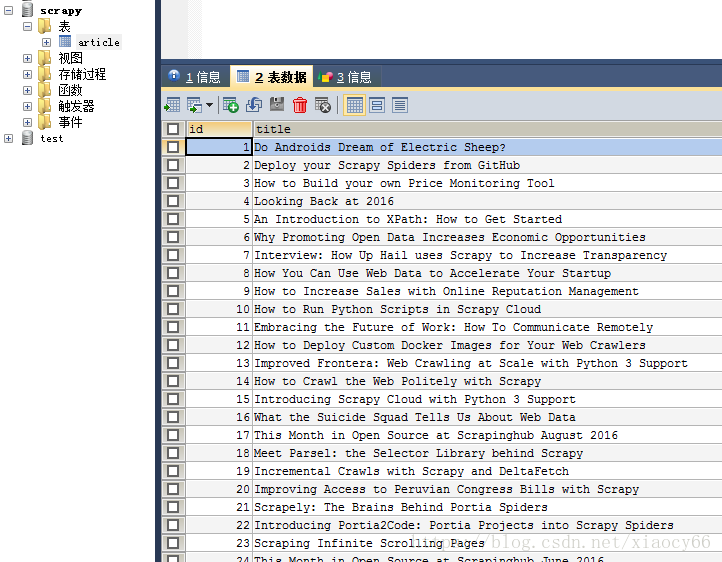The image size is (722, 562).
Task: Expand the 事件 folder node
Action: [27, 122]
